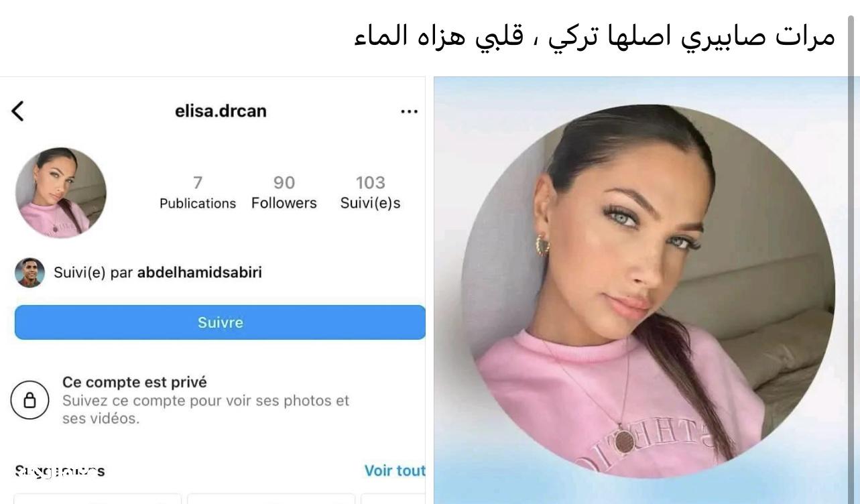The width and height of the screenshot is (860, 504).
Task: Open the three-dots more options menu
Action: (409, 111)
